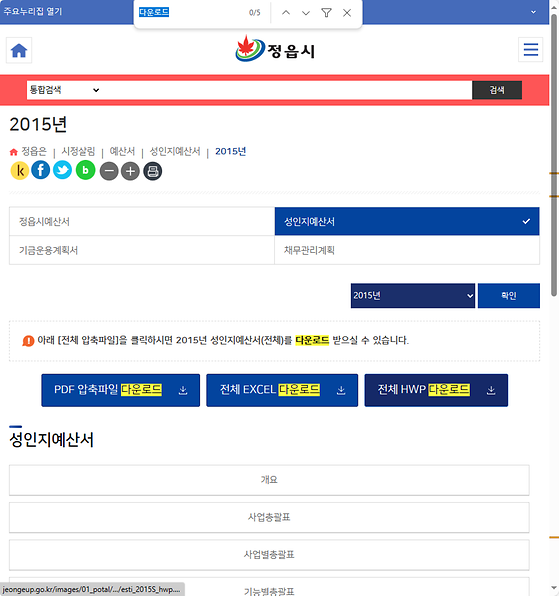559x596 pixels.
Task: Go to previous find result
Action: click(286, 13)
